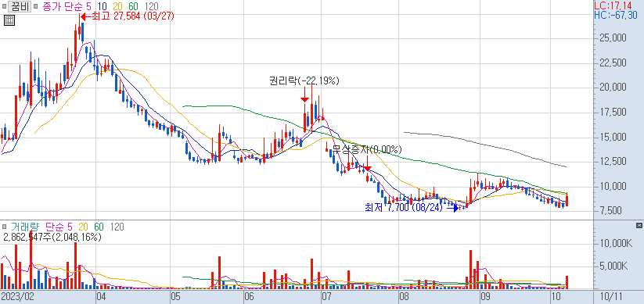Click the 05 month axis label
Image resolution: width=644 pixels, height=304 pixels.
pos(176,297)
